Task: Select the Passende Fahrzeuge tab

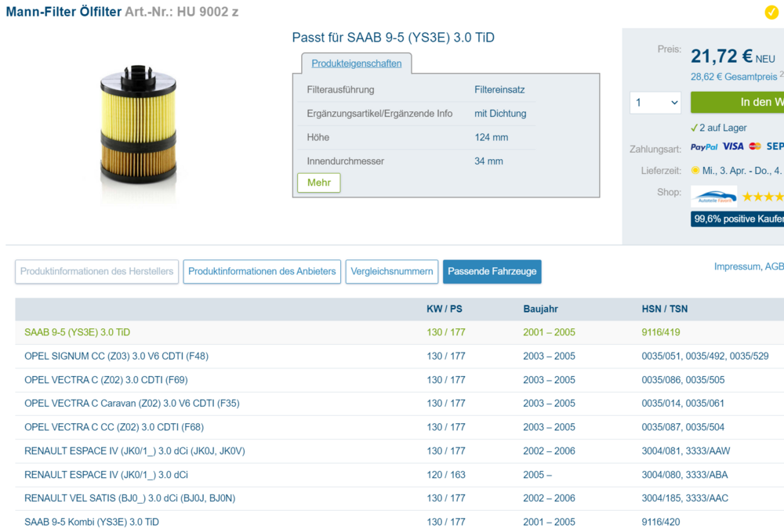Action: [x=492, y=271]
